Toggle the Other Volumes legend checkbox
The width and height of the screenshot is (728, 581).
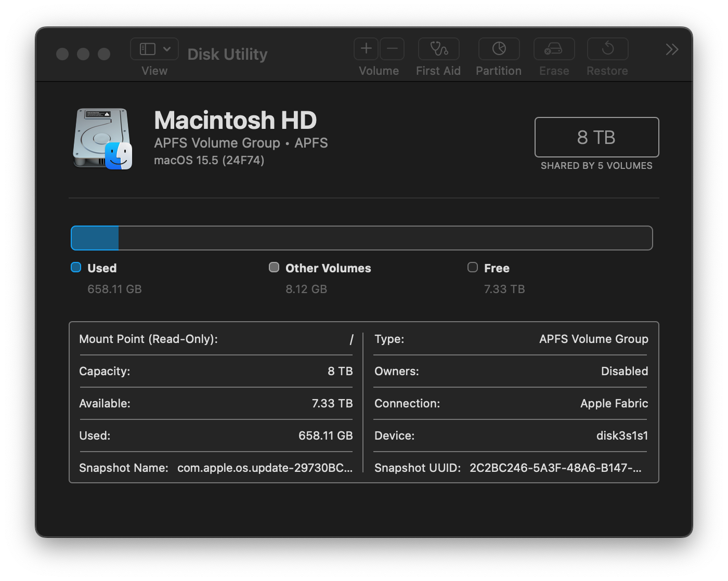point(274,267)
